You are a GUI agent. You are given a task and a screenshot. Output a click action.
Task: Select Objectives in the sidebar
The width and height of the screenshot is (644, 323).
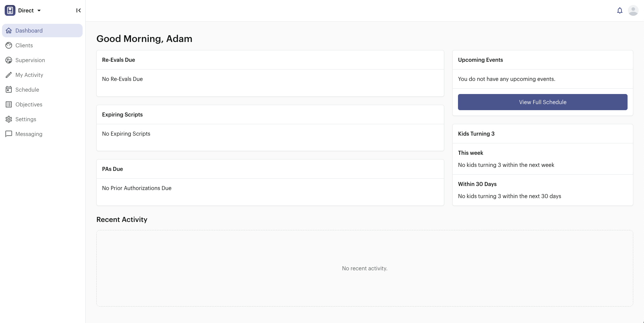pyautogui.click(x=29, y=104)
